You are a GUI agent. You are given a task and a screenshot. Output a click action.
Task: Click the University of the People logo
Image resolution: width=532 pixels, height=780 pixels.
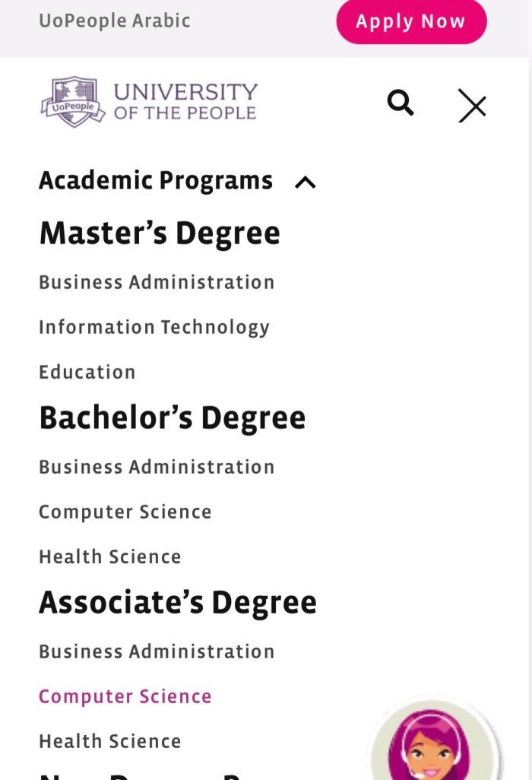[149, 102]
